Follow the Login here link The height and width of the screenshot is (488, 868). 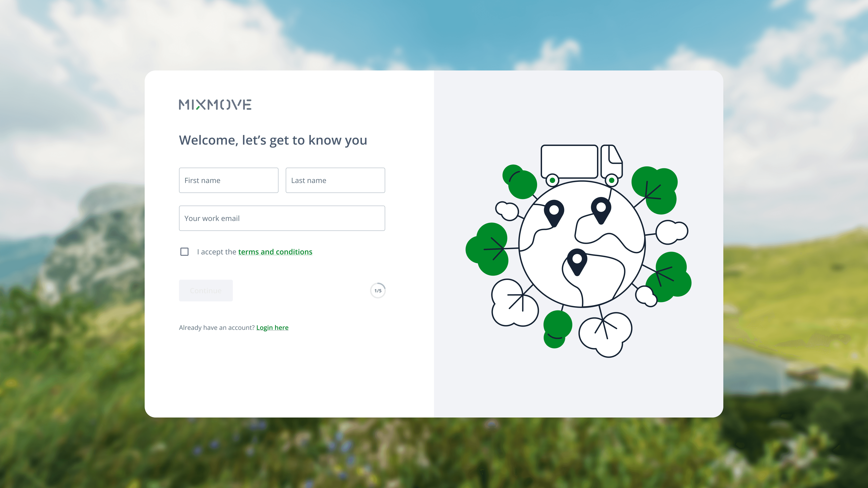[x=272, y=327]
